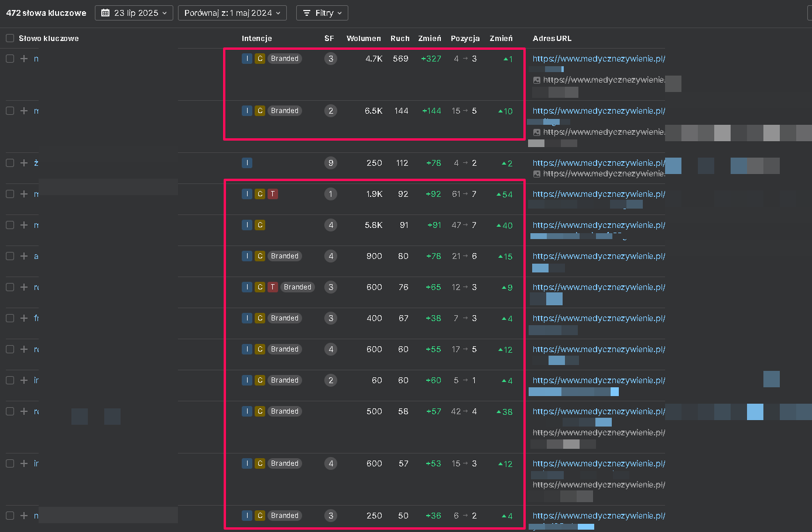Open the 23 lip 2025 date dropdown
The height and width of the screenshot is (532, 812).
pos(134,13)
